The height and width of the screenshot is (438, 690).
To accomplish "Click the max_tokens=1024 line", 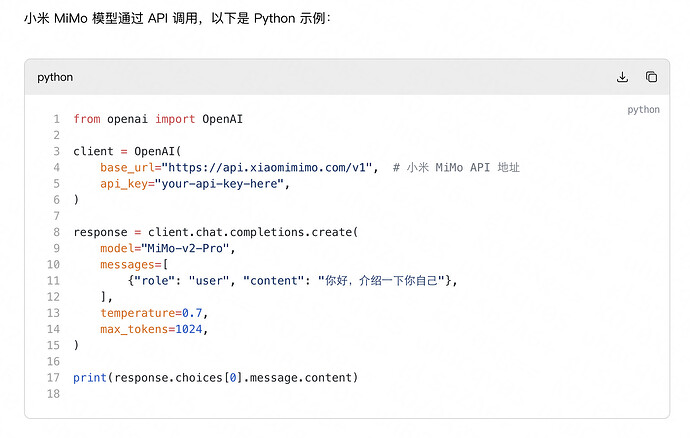I will (154, 329).
